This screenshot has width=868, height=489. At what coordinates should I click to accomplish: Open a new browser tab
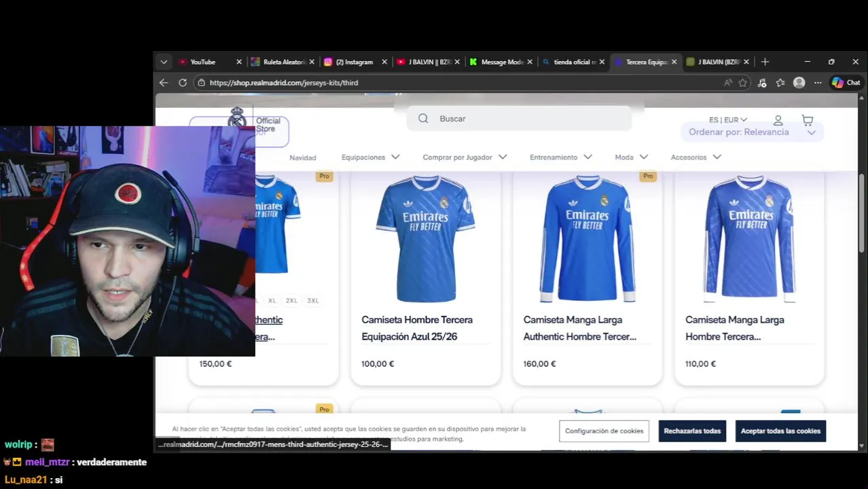coord(765,62)
